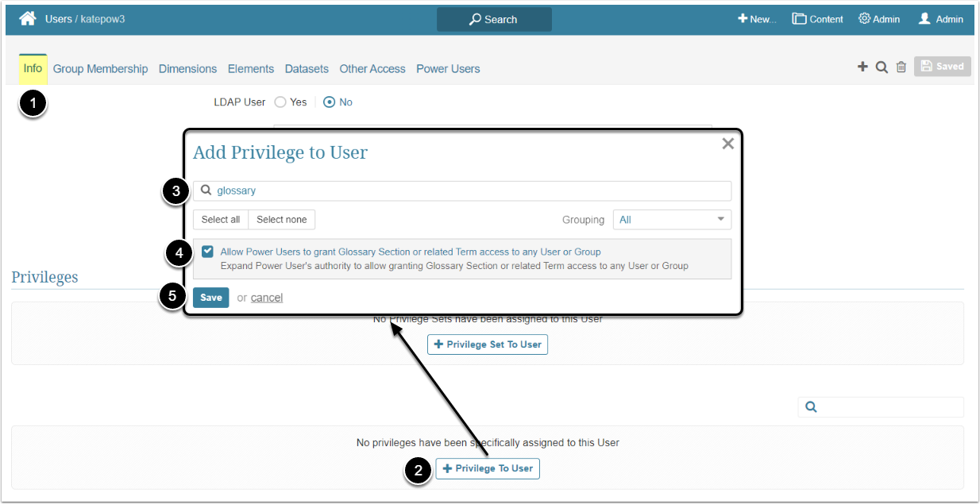The height and width of the screenshot is (504, 980).
Task: Click the Saved button
Action: click(943, 67)
